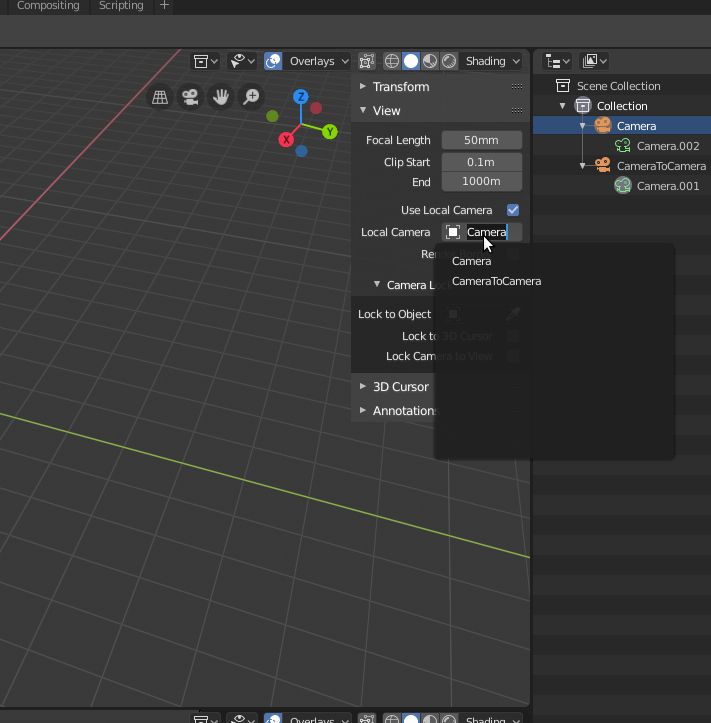Snap view to negative Z axis dot
Viewport: 711px width, 723px height.
click(x=302, y=151)
